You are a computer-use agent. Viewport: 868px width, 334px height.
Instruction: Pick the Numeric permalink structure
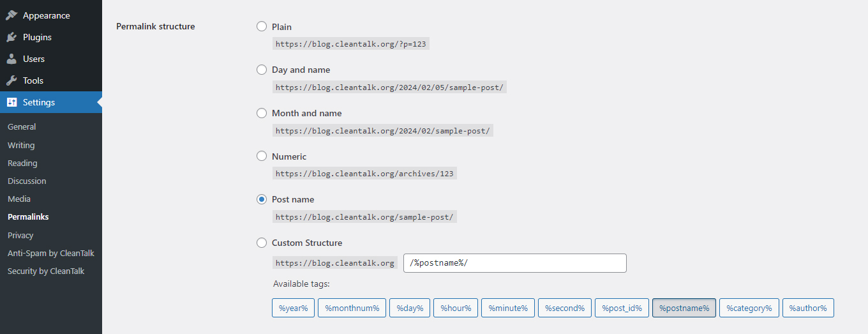262,156
